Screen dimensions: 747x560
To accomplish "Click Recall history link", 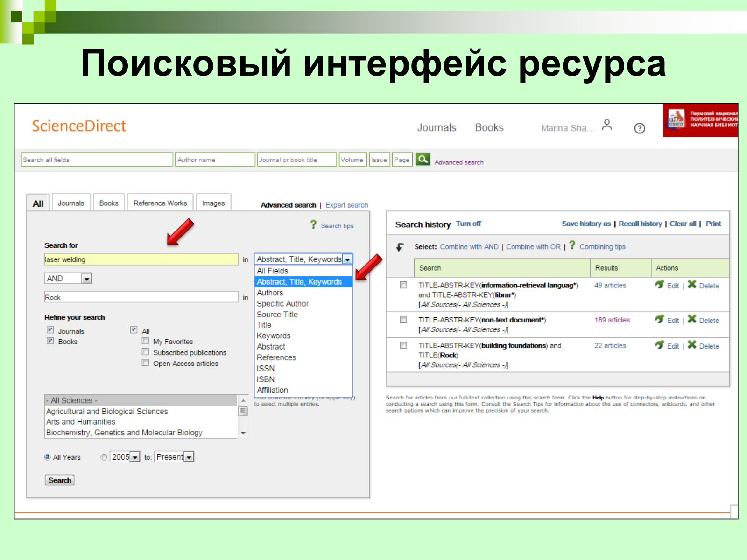I will 640,224.
